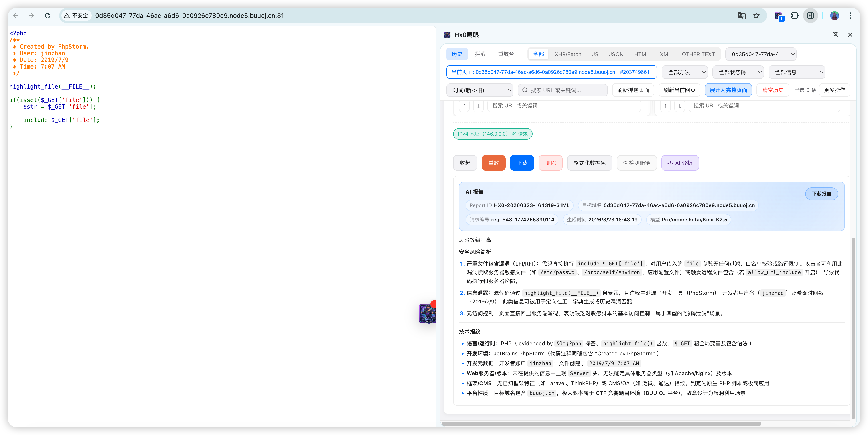This screenshot has height=435, width=868.
Task: Expand the 全部状态码 dropdown
Action: (x=738, y=72)
